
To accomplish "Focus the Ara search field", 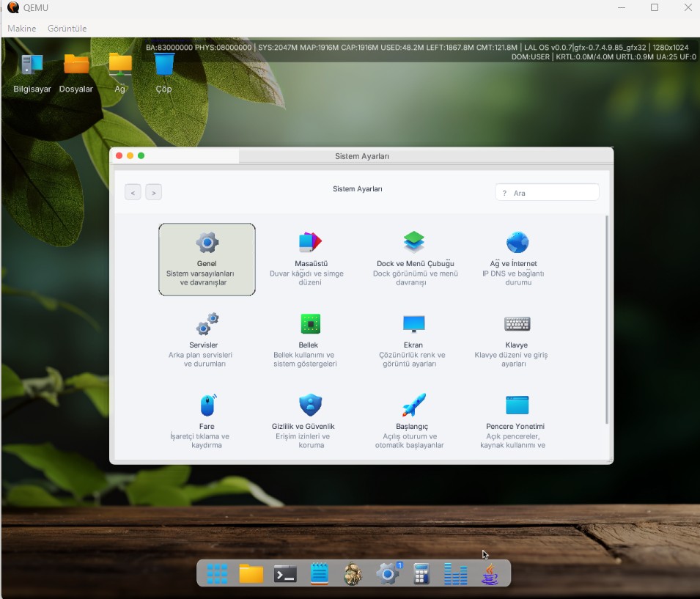I will point(547,193).
